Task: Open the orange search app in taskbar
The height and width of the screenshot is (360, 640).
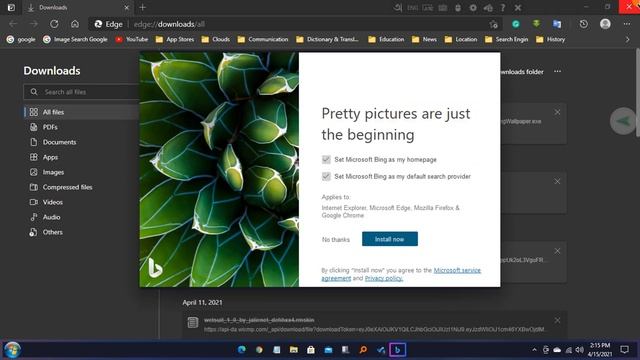Action: (x=363, y=350)
